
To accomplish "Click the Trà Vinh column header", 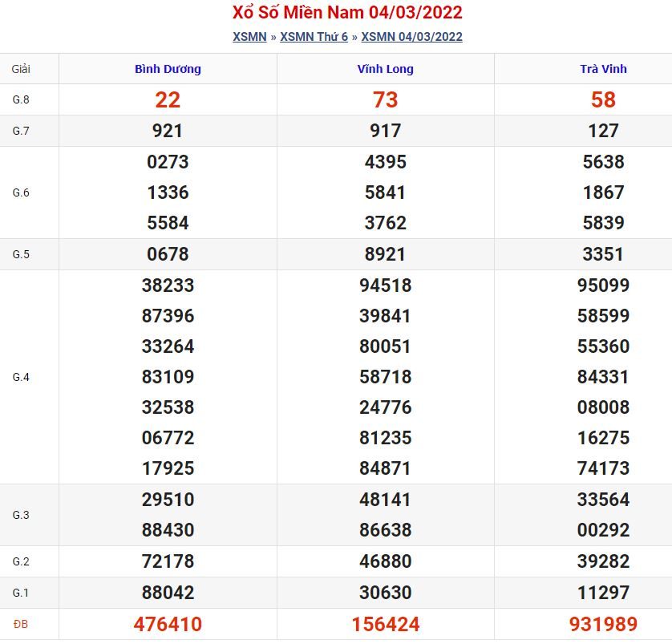I will [603, 69].
